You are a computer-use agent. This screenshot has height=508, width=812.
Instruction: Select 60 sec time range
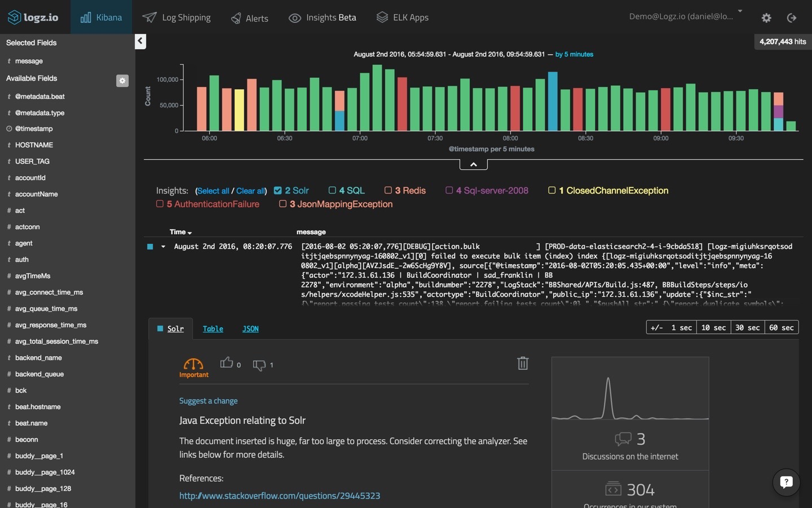click(x=782, y=327)
